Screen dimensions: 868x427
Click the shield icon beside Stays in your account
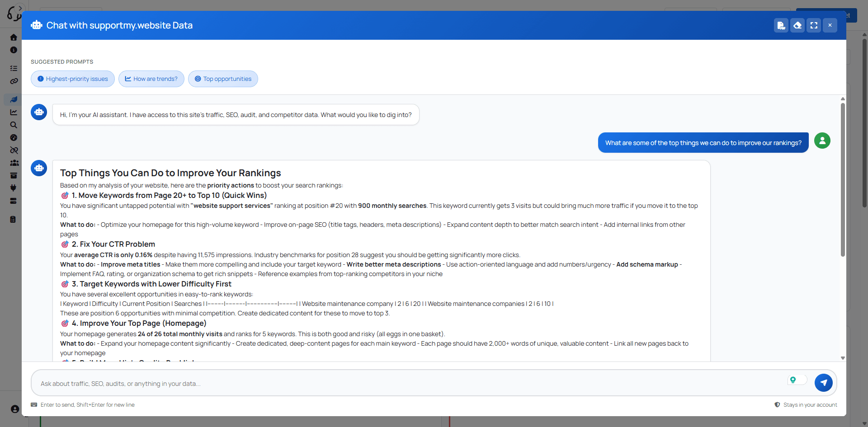(777, 405)
